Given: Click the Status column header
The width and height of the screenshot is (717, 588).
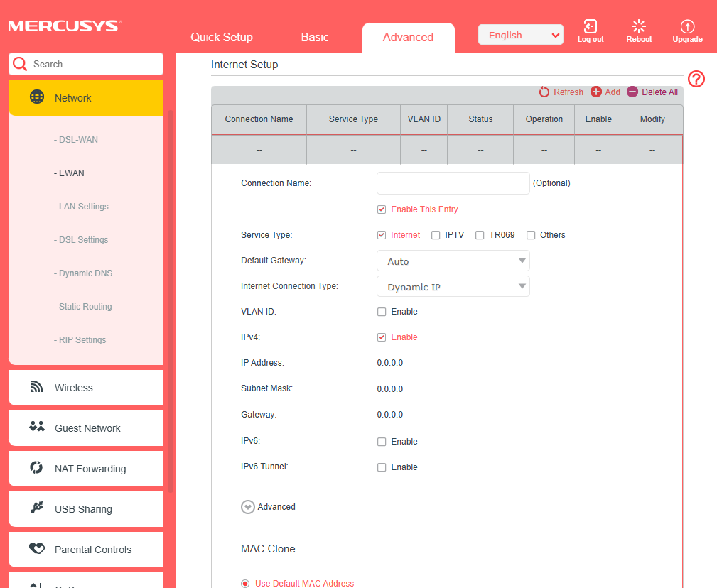Looking at the screenshot, I should (480, 119).
